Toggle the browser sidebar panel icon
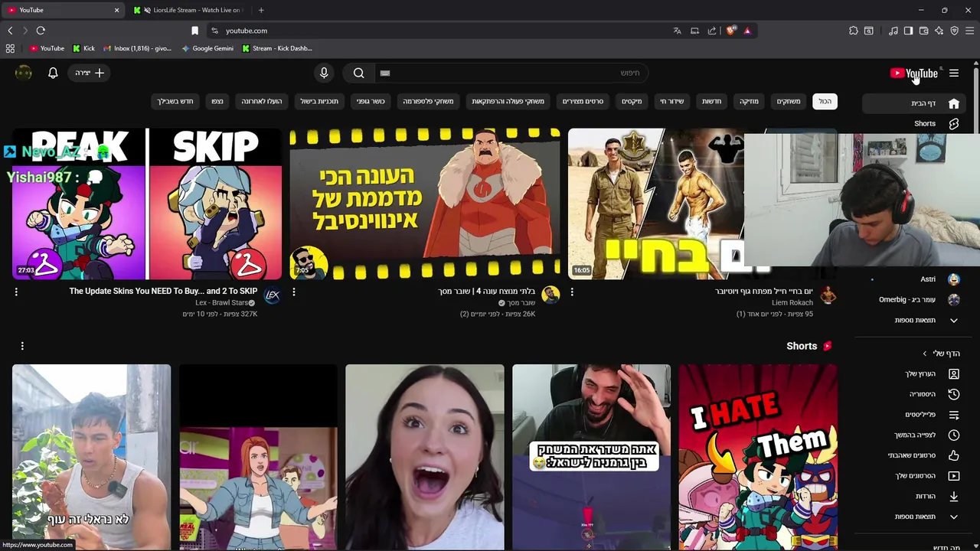 908,31
